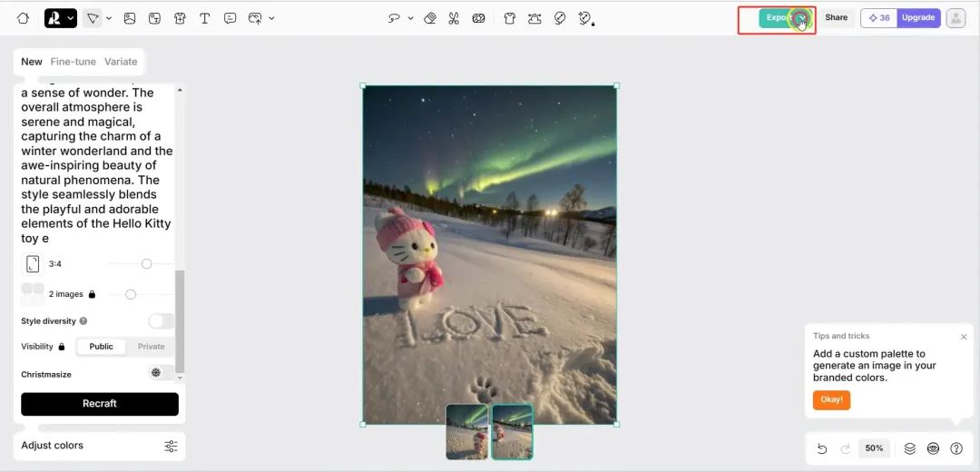Click the lock icon beside 2 images
This screenshot has width=980, height=472.
(x=92, y=294)
